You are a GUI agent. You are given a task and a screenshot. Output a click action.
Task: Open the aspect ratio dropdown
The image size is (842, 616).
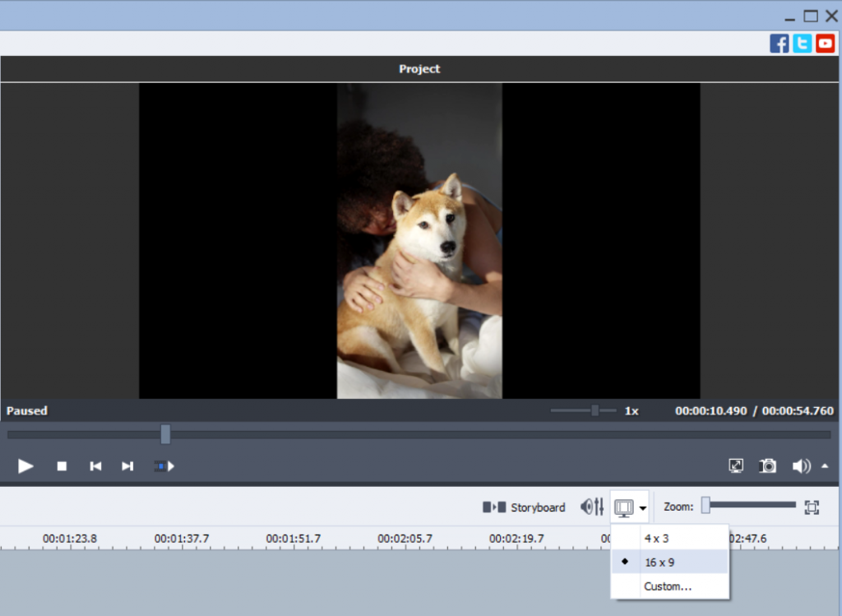pos(630,507)
